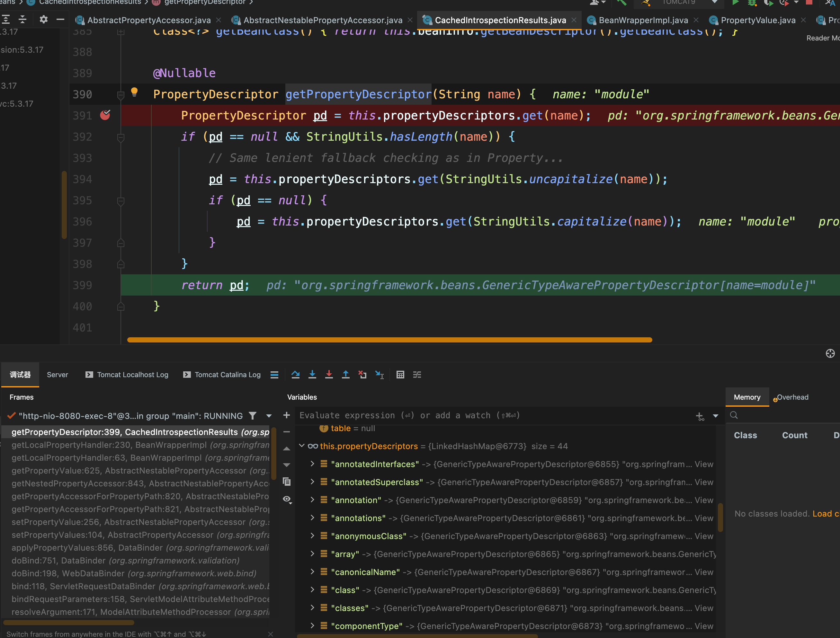Close the CachedIntrospectionResults.java tab
The image size is (840, 638).
tap(574, 20)
